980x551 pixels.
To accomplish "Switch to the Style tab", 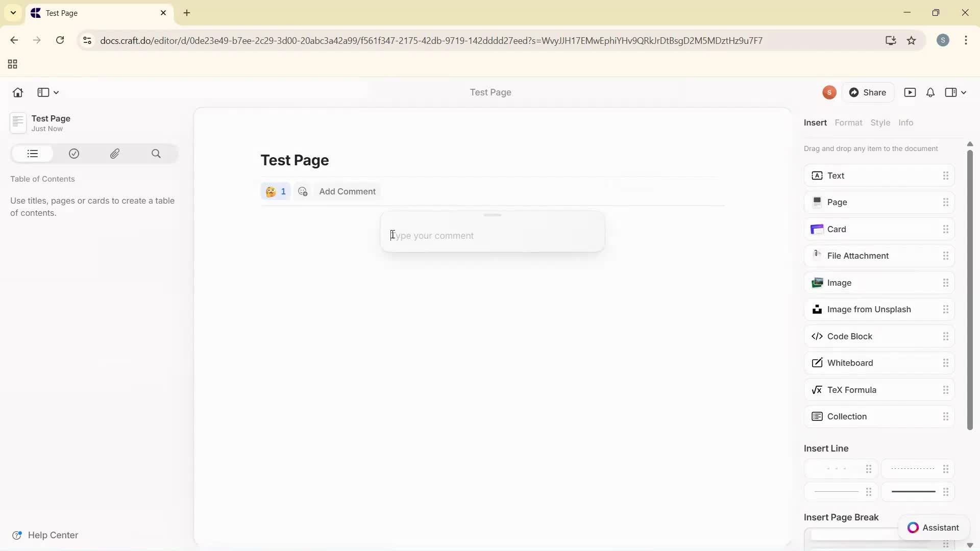I will pos(881,122).
